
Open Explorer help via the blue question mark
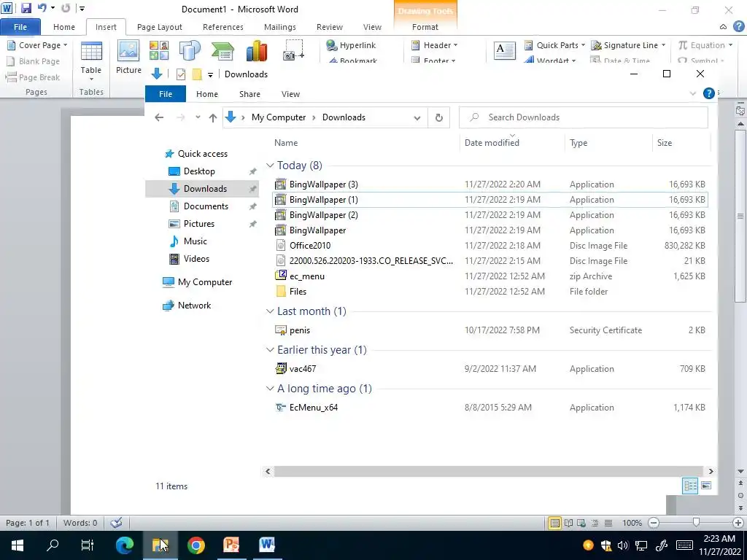click(x=708, y=93)
